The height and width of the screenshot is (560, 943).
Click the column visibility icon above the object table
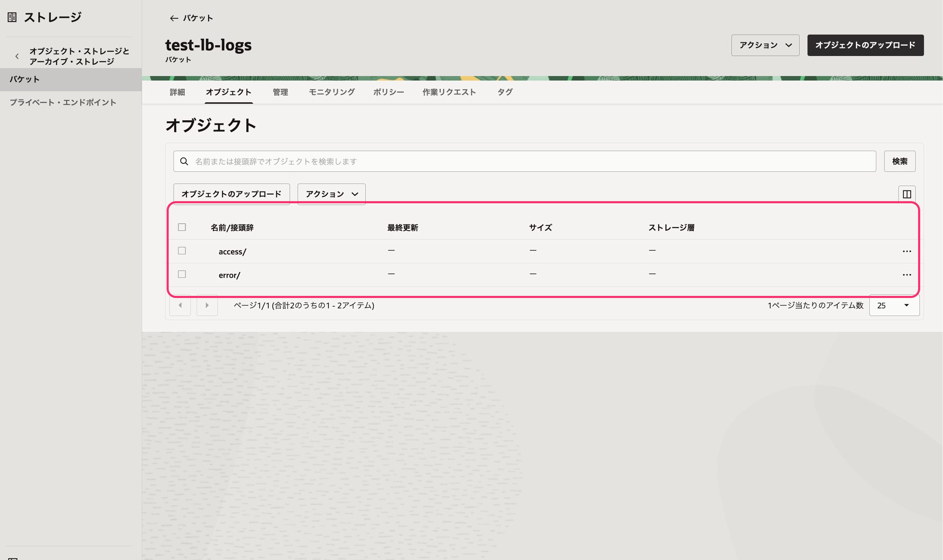[x=907, y=194]
